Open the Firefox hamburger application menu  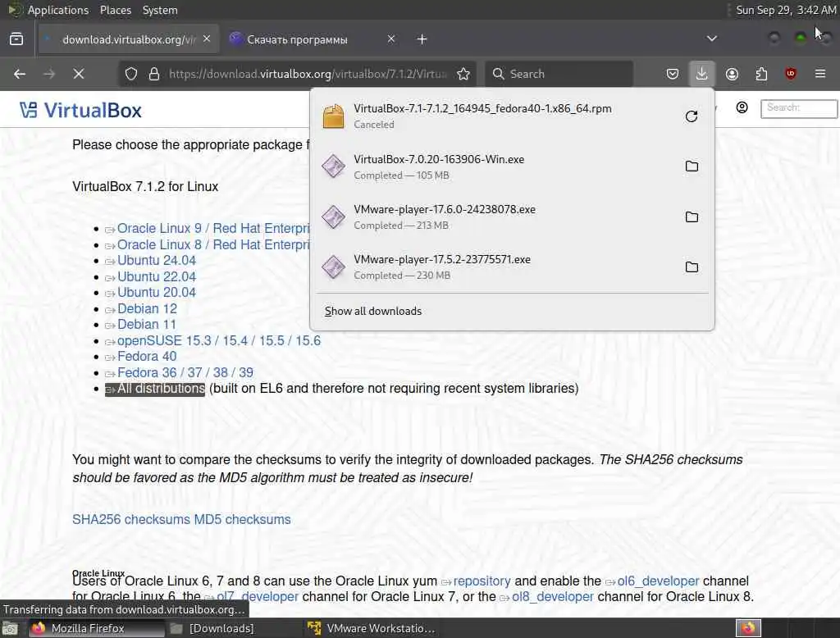coord(820,74)
